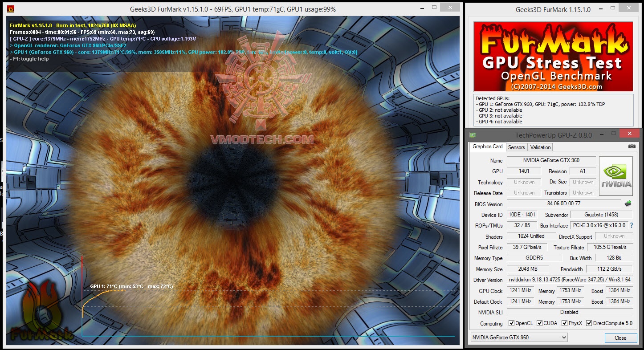Click the 'GPU 1: GeForce GTX 960' detected GPU line
This screenshot has height=350, width=644.
pyautogui.click(x=542, y=104)
